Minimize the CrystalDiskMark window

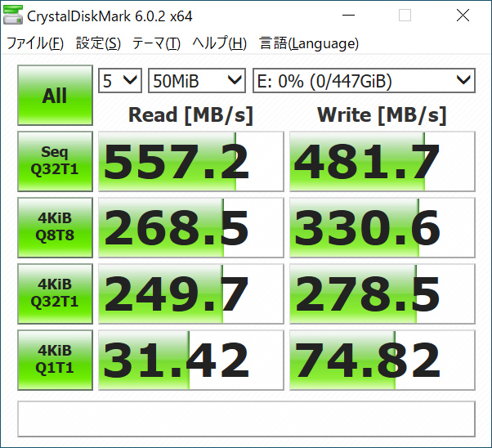(348, 15)
